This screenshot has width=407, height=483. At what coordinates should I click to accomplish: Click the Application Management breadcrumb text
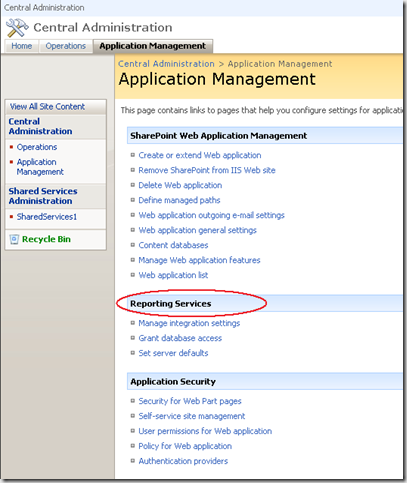pyautogui.click(x=280, y=64)
